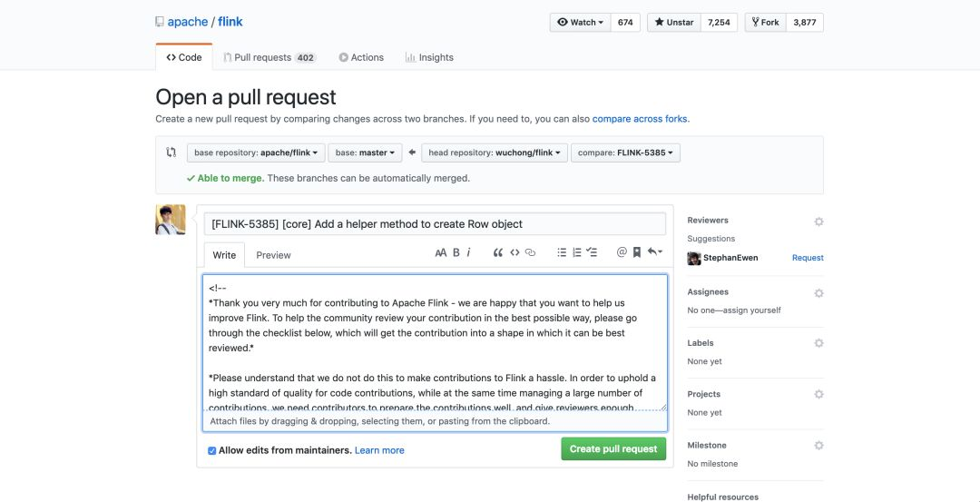Add a numbered list
The height and width of the screenshot is (502, 980).
(577, 252)
